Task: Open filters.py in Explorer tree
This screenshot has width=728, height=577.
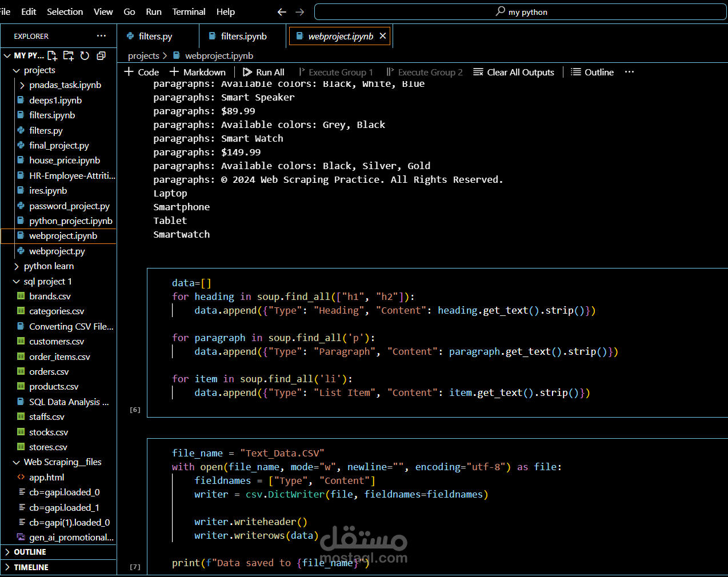Action: click(46, 131)
